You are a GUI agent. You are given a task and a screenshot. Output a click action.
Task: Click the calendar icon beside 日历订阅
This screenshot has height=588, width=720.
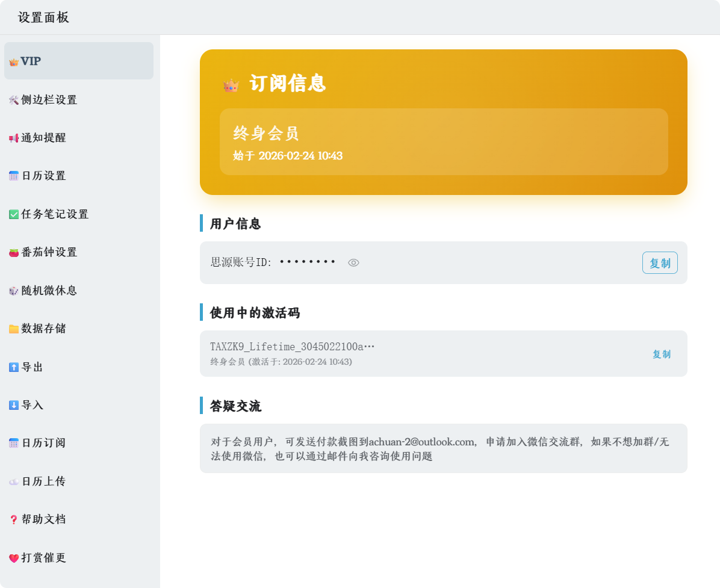pyautogui.click(x=14, y=444)
